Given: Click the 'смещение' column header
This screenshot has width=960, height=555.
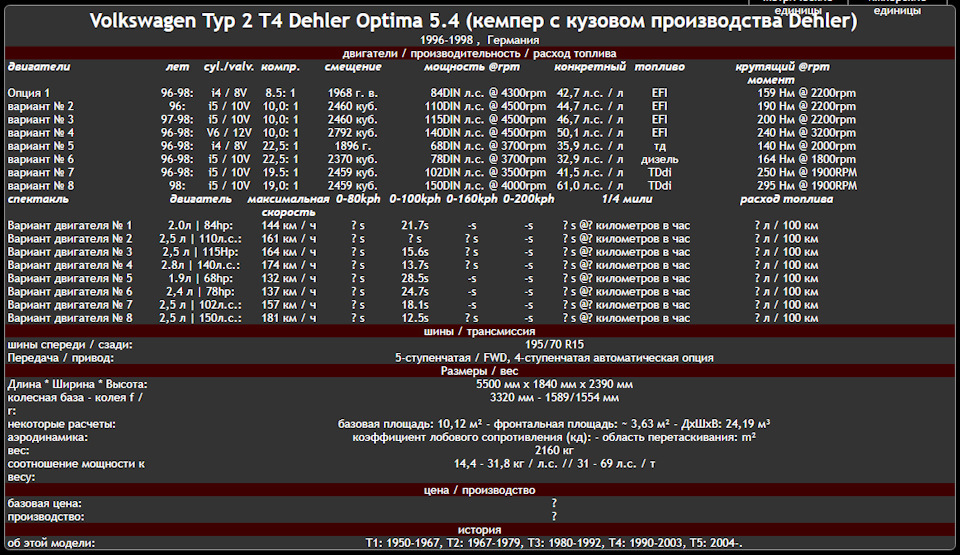Looking at the screenshot, I should 353,67.
